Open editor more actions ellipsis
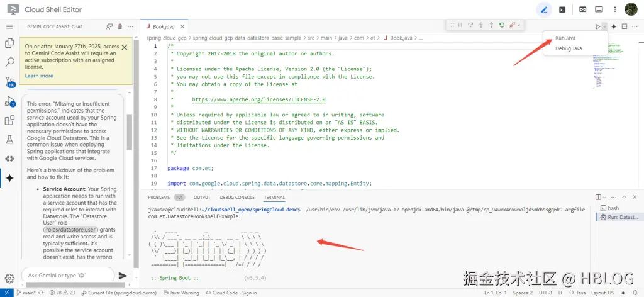 (635, 26)
